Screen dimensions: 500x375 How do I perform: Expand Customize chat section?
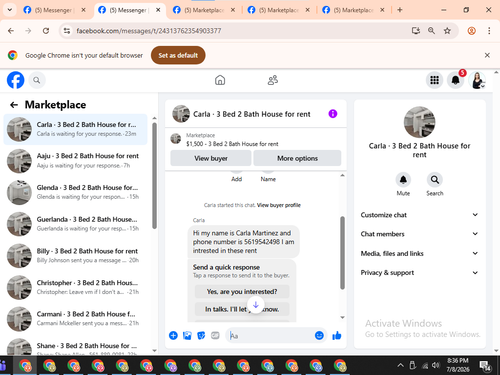(x=419, y=215)
